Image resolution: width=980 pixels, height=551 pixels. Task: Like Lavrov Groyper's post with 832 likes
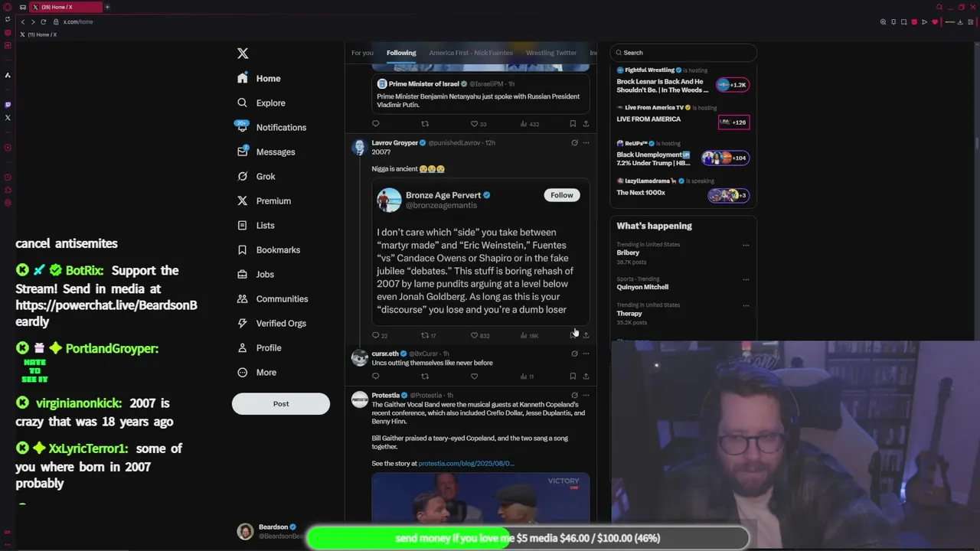click(474, 335)
